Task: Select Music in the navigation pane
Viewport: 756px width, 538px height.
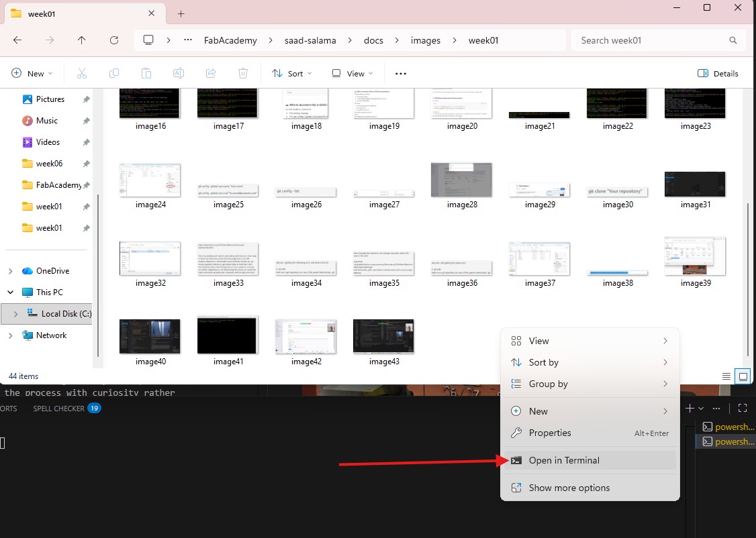Action: click(47, 121)
